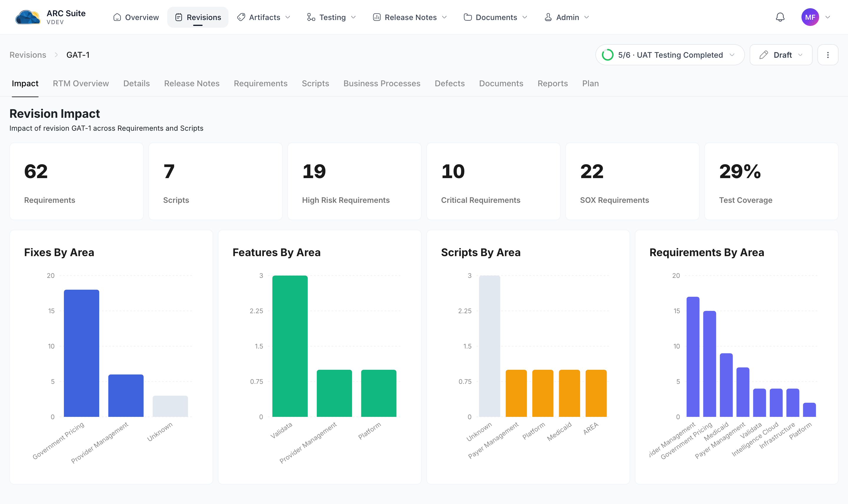Click the green progress ring indicator
This screenshot has height=504, width=848.
click(607, 55)
